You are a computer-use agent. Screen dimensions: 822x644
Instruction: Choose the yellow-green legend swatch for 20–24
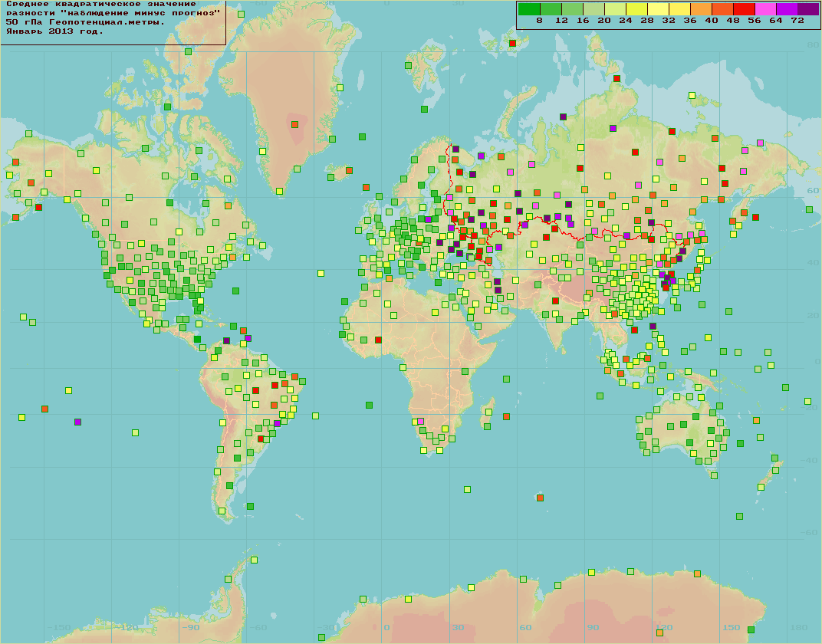615,9
